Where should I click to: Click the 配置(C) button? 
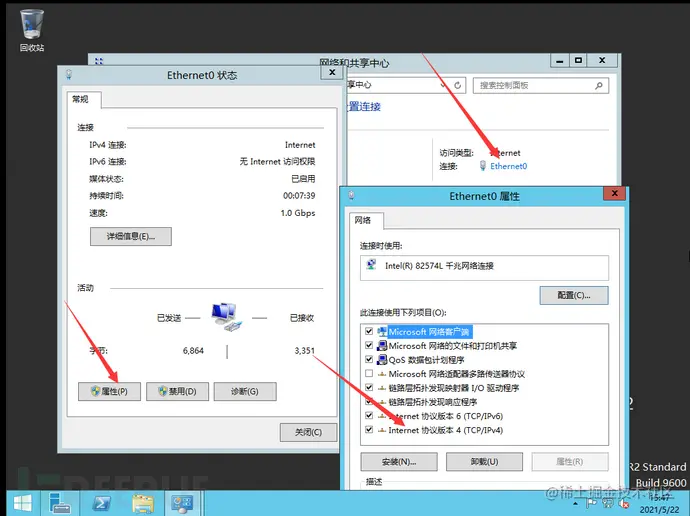click(574, 295)
